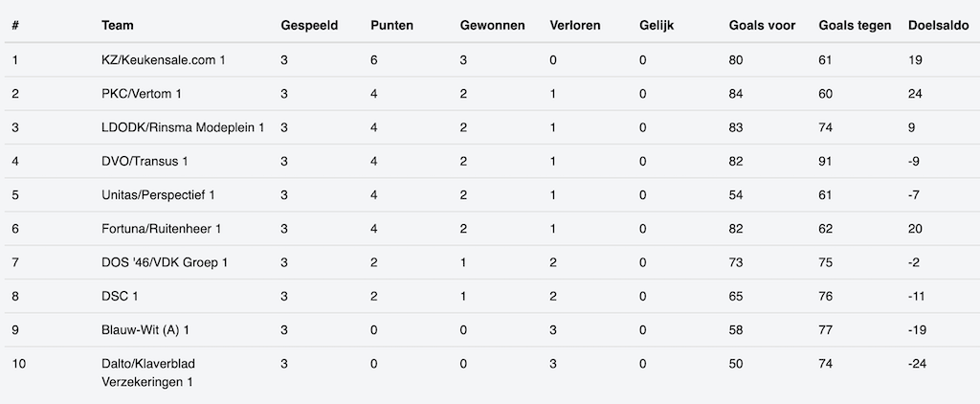This screenshot has width=980, height=404.
Task: Click the # ranking column header
Action: pyautogui.click(x=15, y=26)
